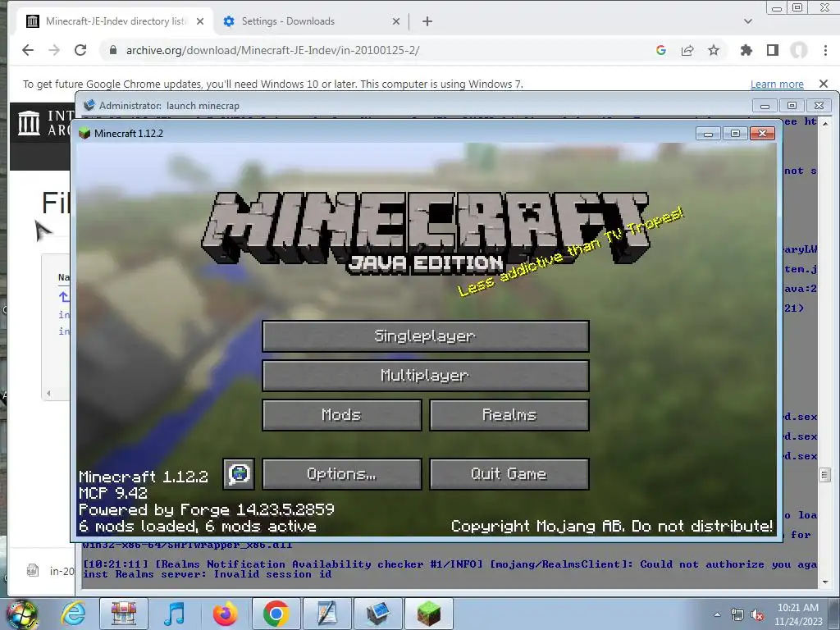The image size is (840, 630).
Task: Go back in Chrome
Action: tap(28, 50)
